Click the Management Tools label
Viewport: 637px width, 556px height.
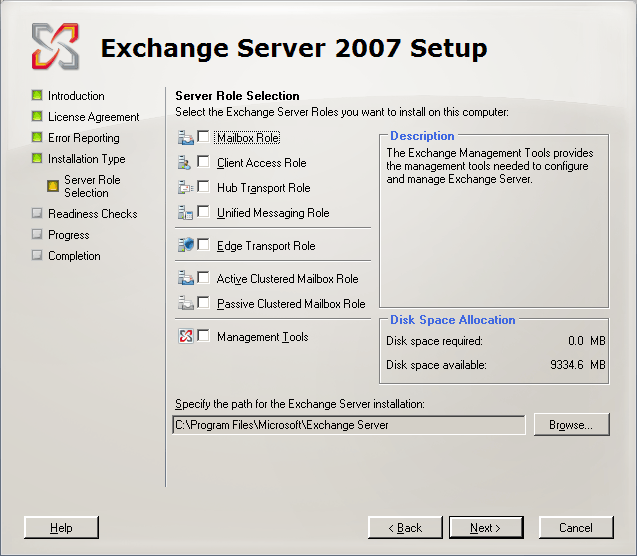point(262,337)
